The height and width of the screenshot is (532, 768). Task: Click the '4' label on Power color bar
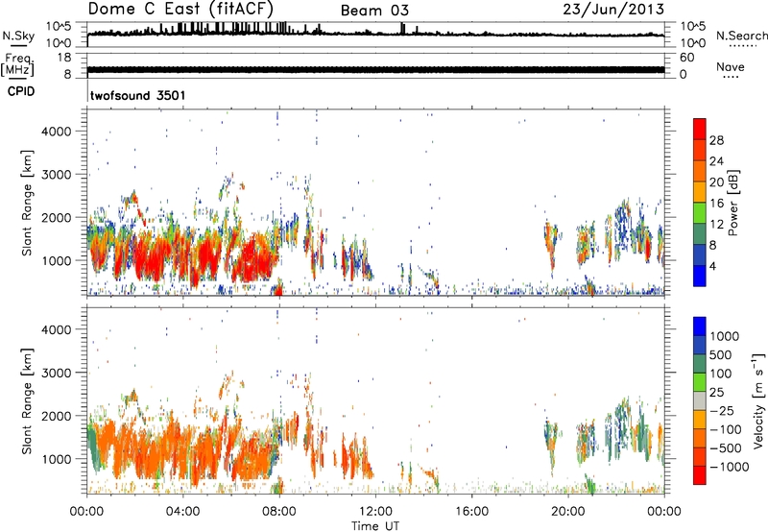click(x=712, y=266)
